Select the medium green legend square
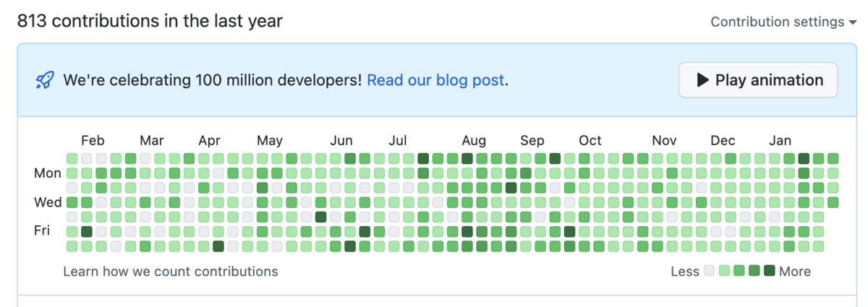 (739, 271)
